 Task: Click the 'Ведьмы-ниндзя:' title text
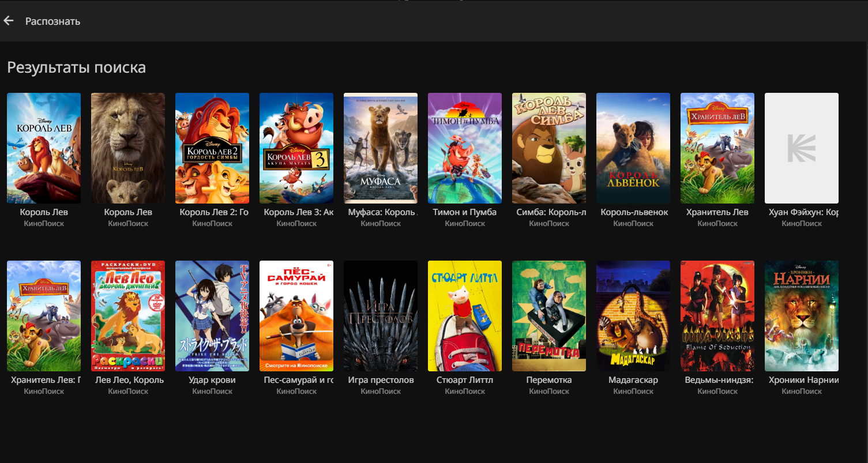pyautogui.click(x=719, y=380)
